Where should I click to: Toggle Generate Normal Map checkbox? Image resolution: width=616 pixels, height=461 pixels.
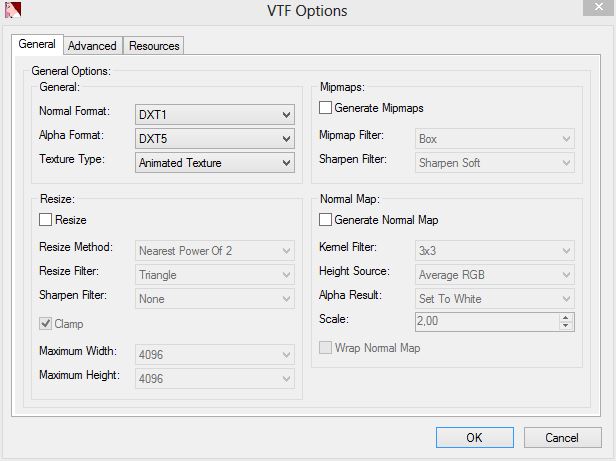(325, 220)
